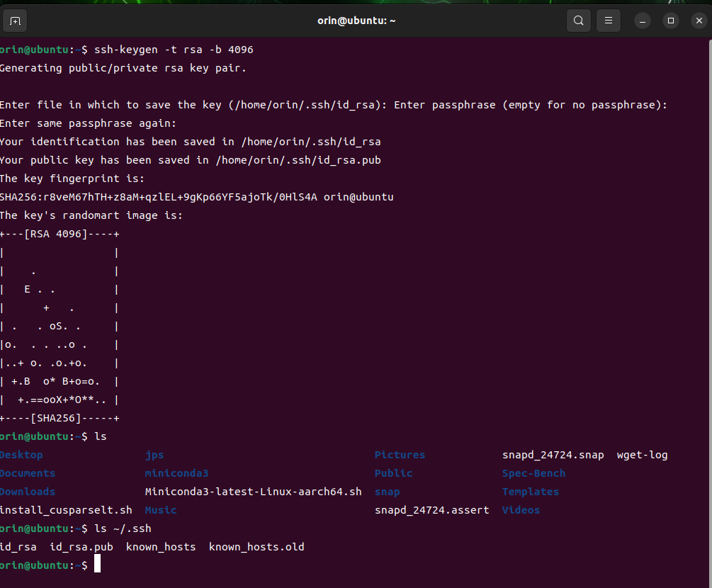Click snapd_24724.assert file name
This screenshot has width=712, height=588.
[x=432, y=510]
